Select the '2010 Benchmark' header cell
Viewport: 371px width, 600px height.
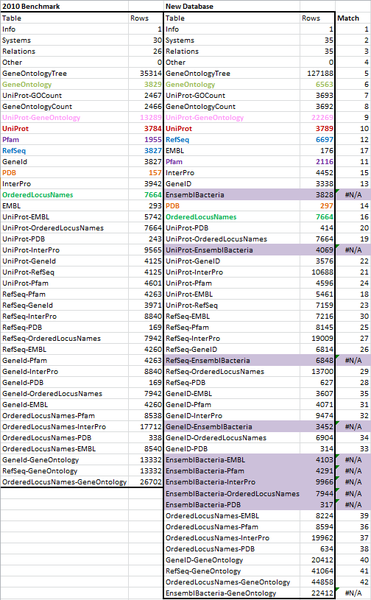(x=64, y=6)
